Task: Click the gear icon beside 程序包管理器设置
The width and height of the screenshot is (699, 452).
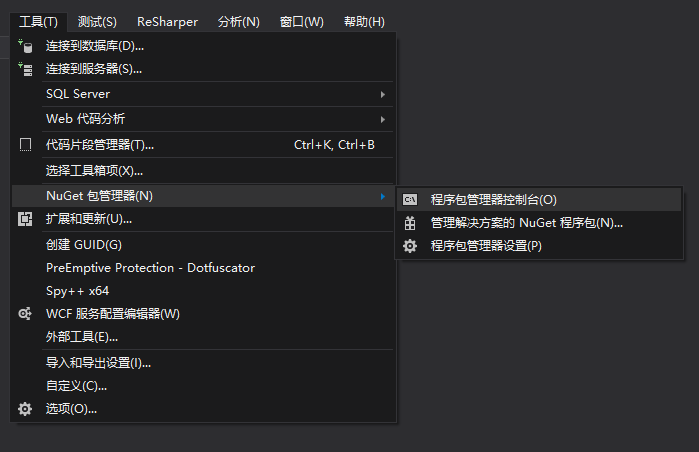Action: [410, 246]
